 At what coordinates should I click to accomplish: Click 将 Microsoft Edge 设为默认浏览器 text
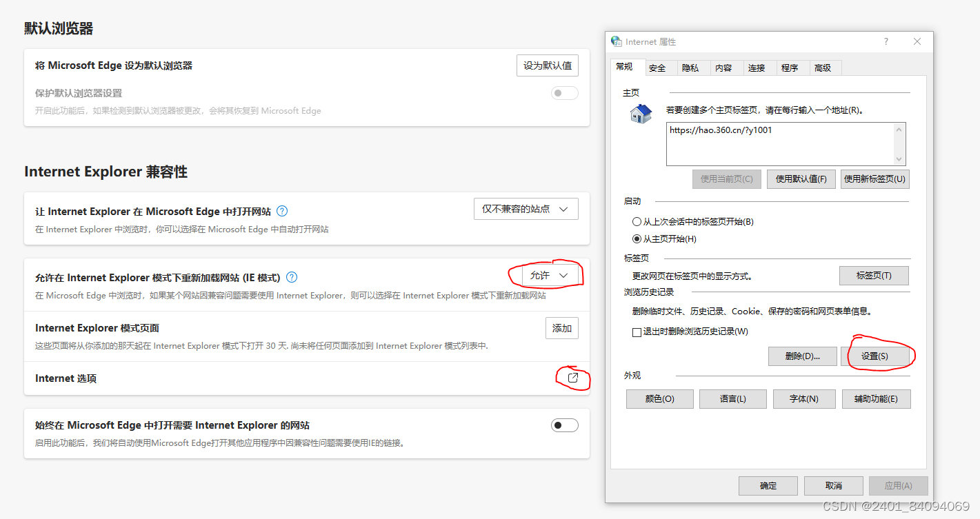[114, 65]
